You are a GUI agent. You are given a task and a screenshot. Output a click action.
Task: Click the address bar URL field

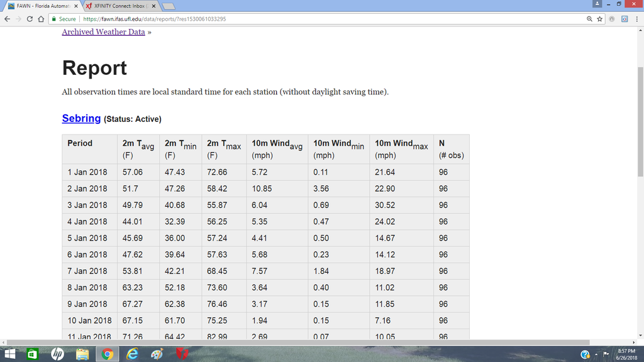tap(314, 19)
